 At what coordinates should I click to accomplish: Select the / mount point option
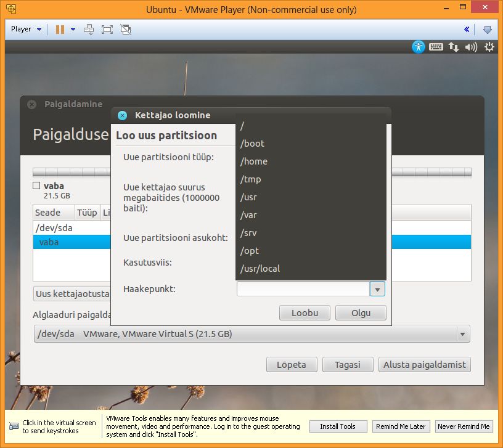311,126
